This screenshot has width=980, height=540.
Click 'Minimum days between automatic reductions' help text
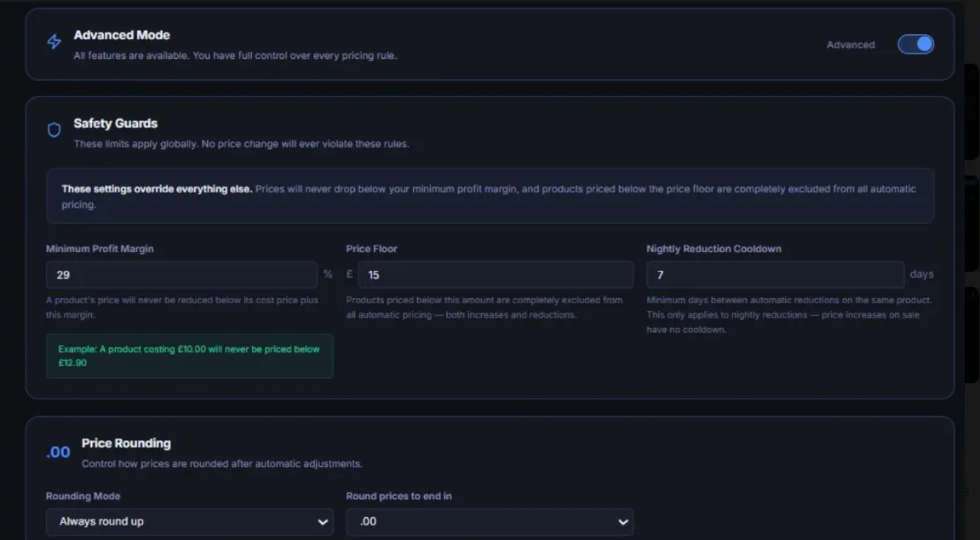(789, 315)
